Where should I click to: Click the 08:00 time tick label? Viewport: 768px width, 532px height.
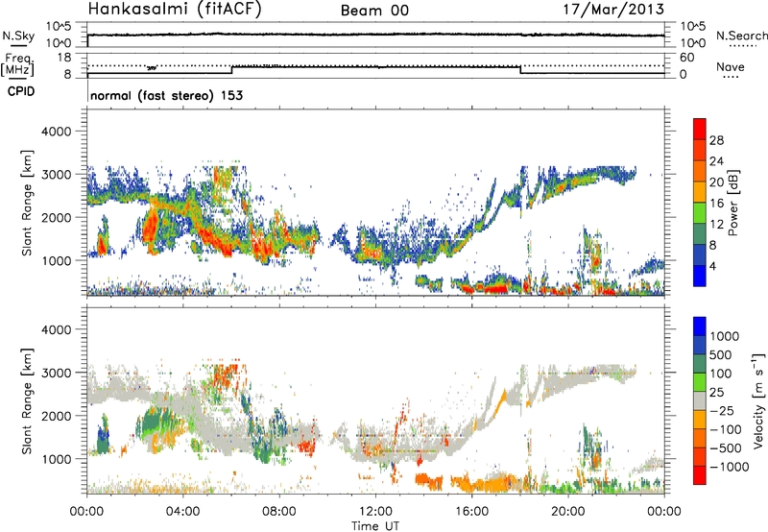[x=279, y=512]
